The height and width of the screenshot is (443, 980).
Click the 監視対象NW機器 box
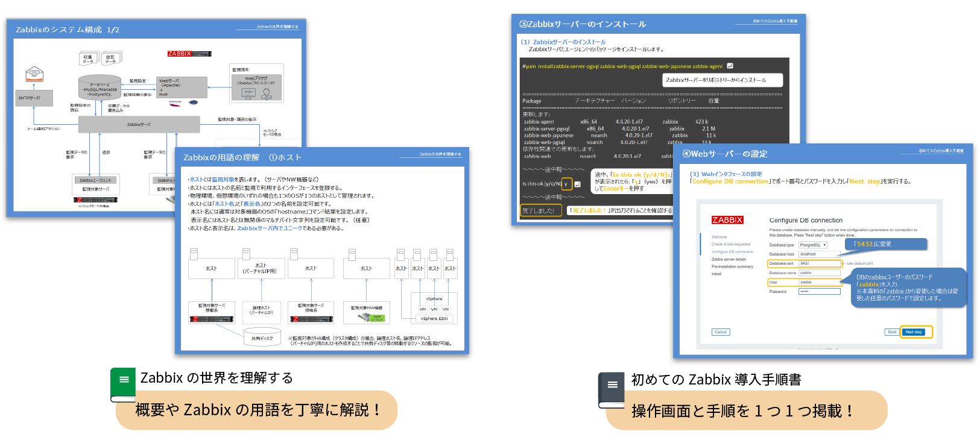367,312
